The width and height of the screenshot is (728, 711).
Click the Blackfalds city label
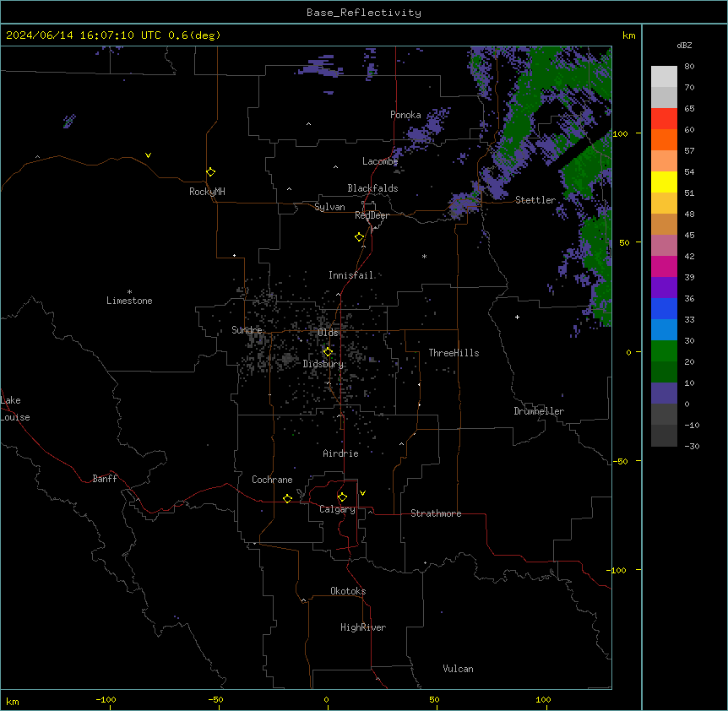(372, 188)
